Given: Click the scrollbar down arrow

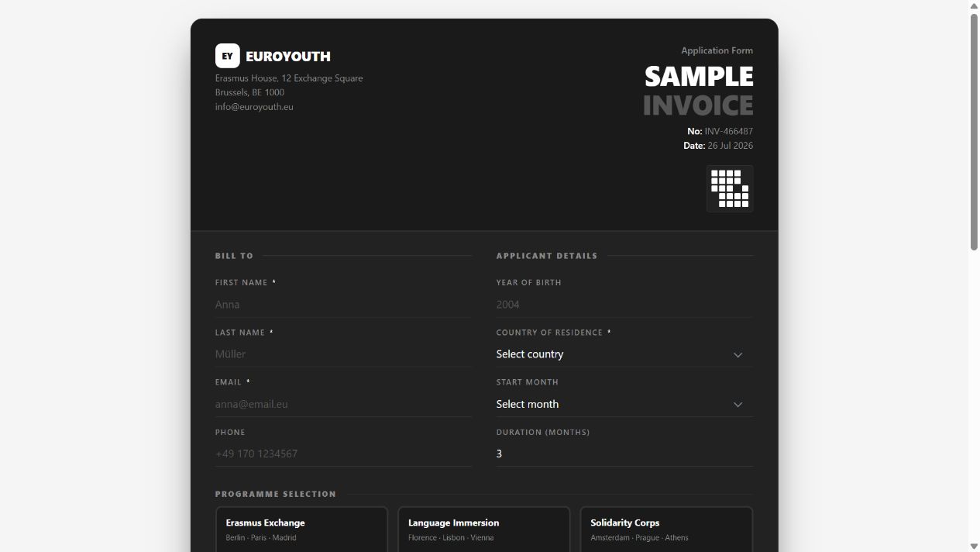Looking at the screenshot, I should pyautogui.click(x=974, y=547).
